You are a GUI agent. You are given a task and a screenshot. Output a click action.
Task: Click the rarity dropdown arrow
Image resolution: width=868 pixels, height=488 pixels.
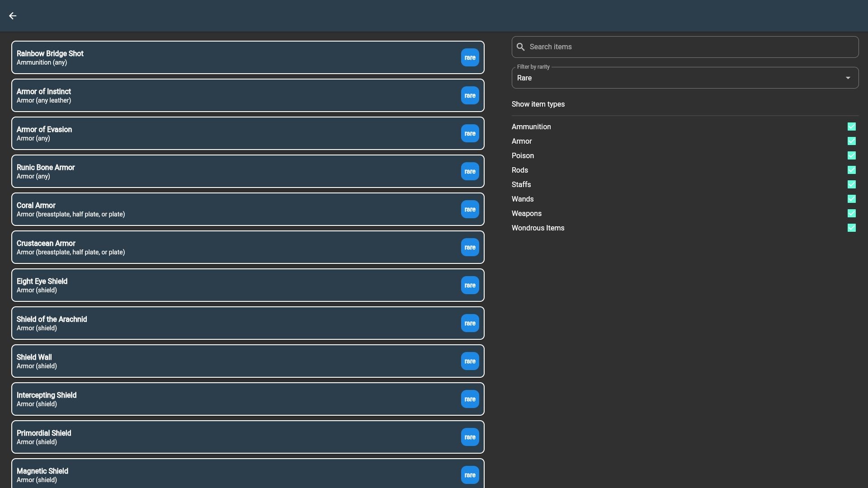click(x=848, y=78)
